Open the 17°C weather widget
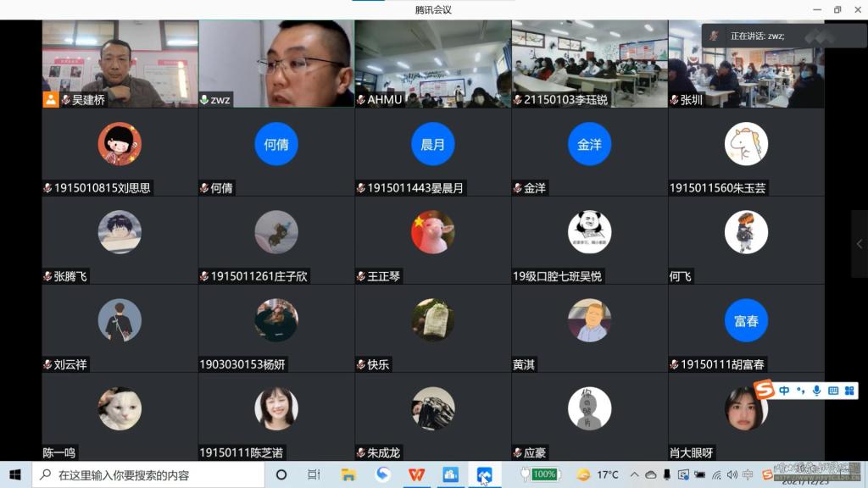 598,474
